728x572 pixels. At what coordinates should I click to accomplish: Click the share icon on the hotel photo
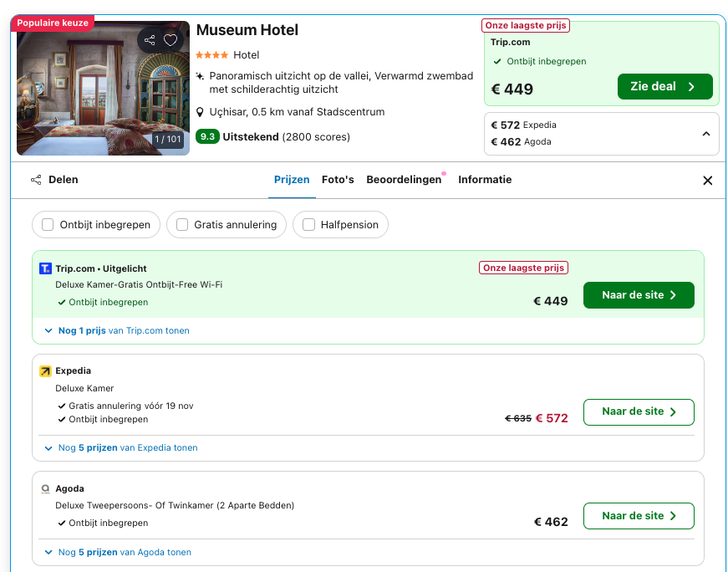tap(151, 39)
